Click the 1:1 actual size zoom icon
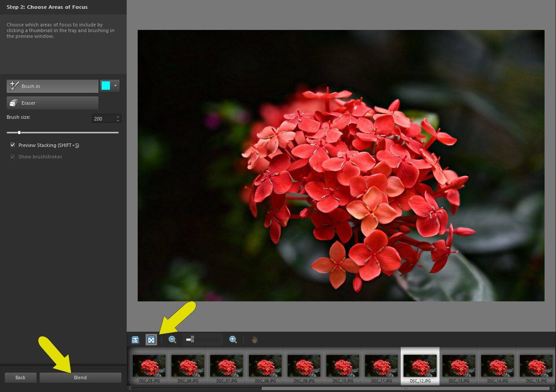Screen dimensions: 556x392 (135, 340)
